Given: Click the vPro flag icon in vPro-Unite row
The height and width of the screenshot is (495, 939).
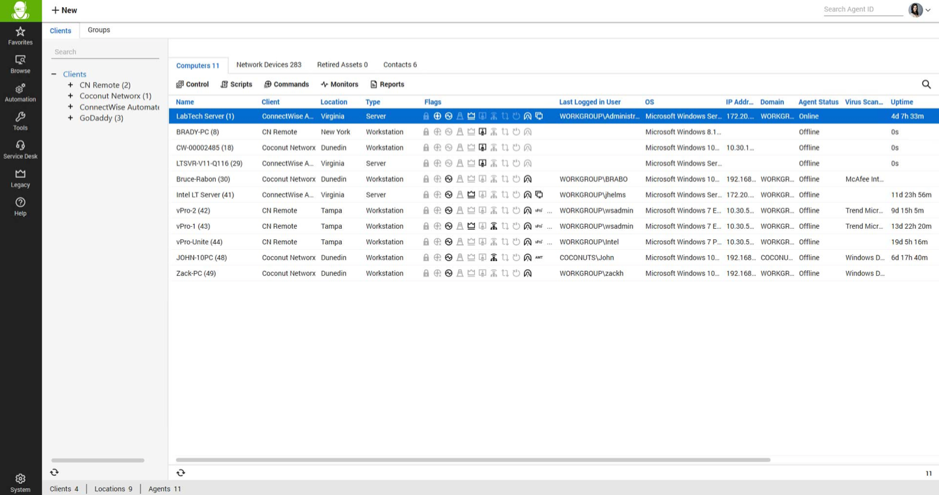Looking at the screenshot, I should [x=539, y=242].
